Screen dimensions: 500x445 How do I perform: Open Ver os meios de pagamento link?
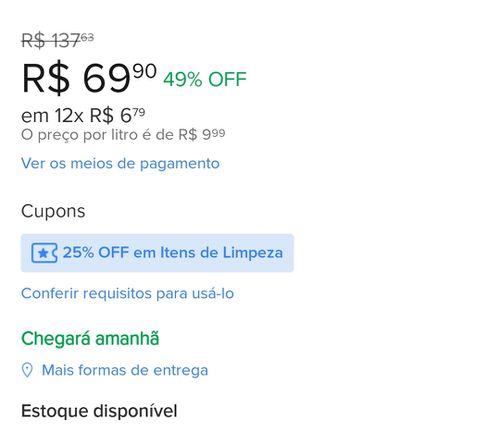point(120,164)
